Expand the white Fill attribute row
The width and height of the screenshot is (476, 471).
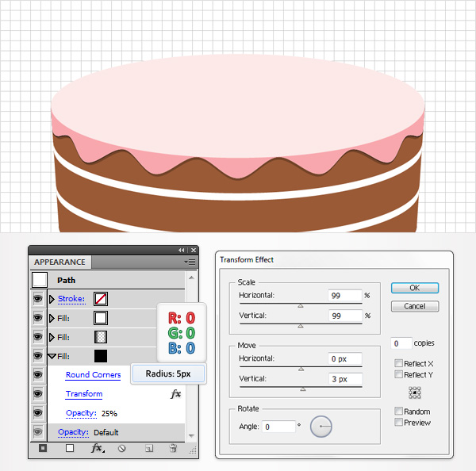pos(52,318)
